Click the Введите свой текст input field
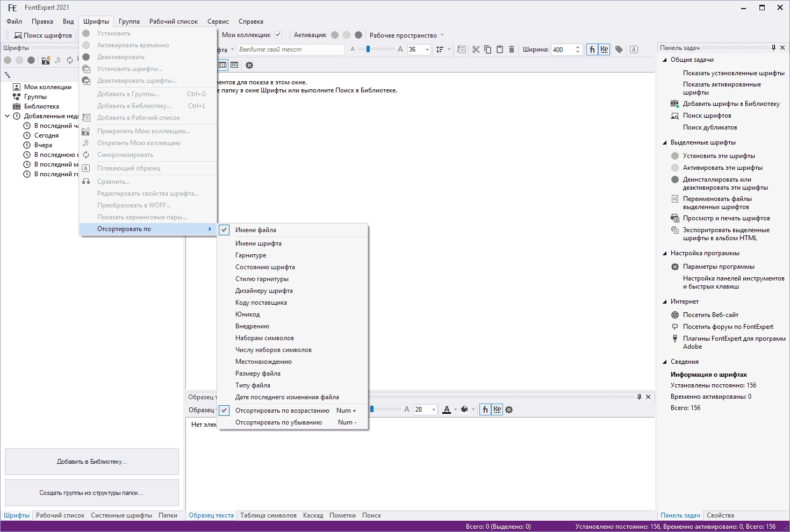The image size is (790, 532). (291, 49)
